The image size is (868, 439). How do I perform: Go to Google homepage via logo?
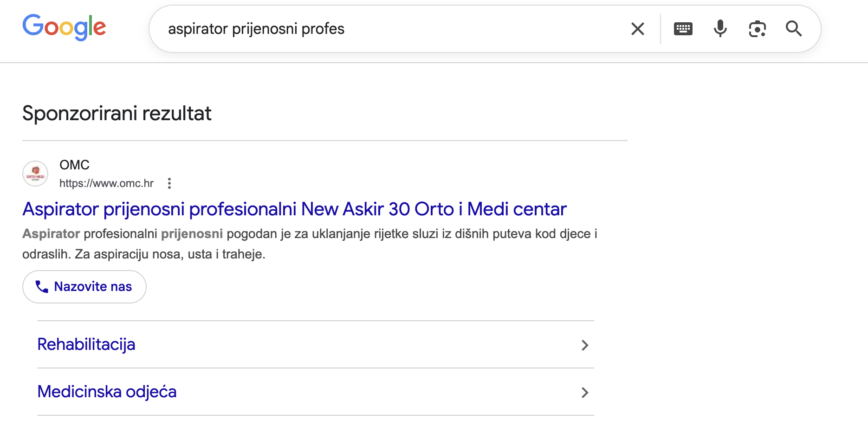pyautogui.click(x=64, y=27)
